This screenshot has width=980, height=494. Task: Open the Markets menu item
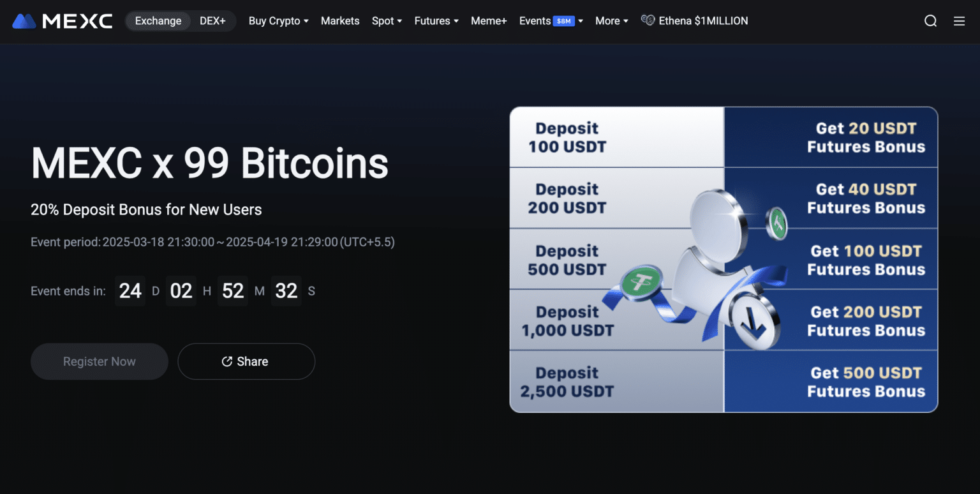(340, 21)
